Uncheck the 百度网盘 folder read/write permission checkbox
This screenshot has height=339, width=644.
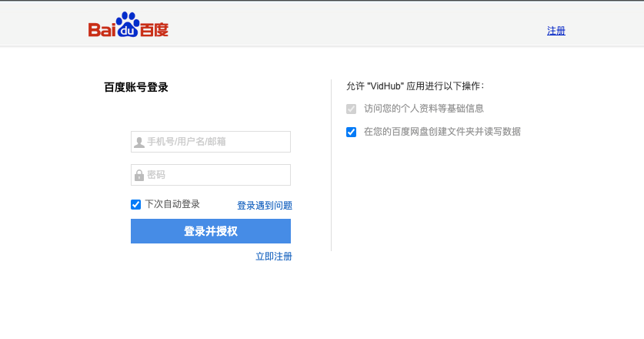coord(352,132)
